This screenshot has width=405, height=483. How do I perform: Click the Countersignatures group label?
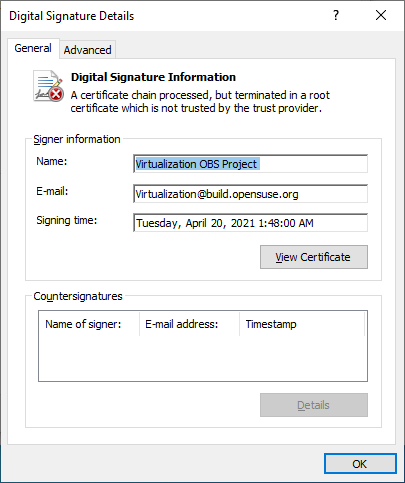tap(78, 296)
